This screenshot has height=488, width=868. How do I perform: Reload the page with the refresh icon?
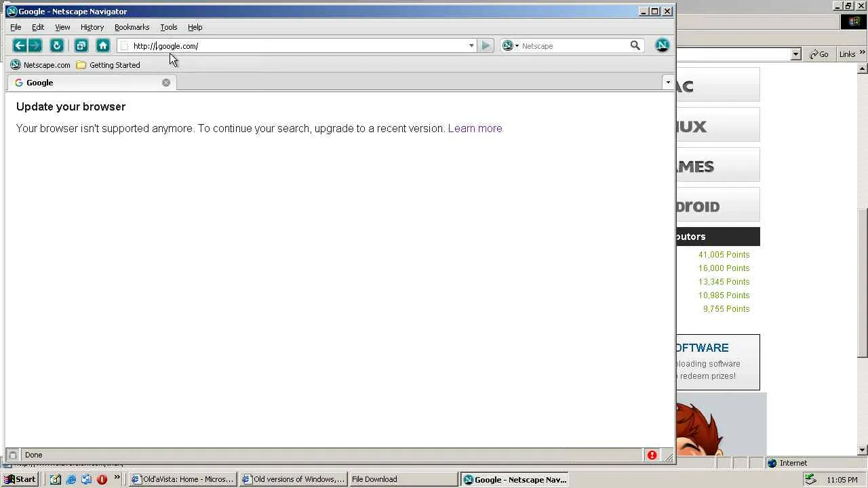pos(57,45)
